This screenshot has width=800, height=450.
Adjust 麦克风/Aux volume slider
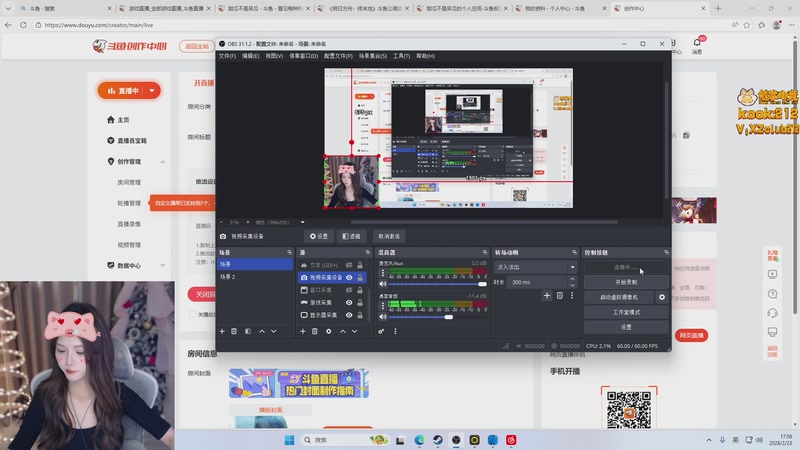[x=482, y=284]
